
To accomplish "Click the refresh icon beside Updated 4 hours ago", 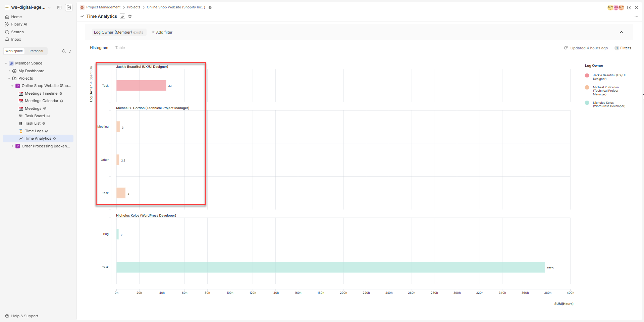I will pos(566,48).
